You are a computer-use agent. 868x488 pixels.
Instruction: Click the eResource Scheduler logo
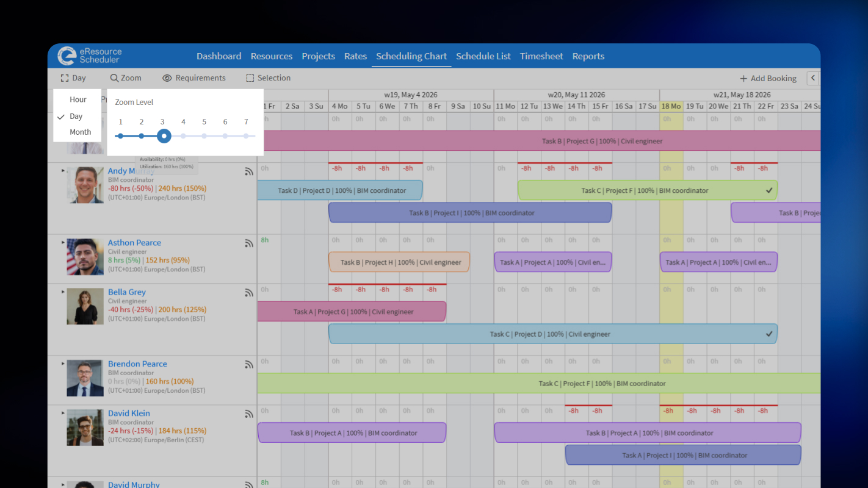click(x=90, y=56)
